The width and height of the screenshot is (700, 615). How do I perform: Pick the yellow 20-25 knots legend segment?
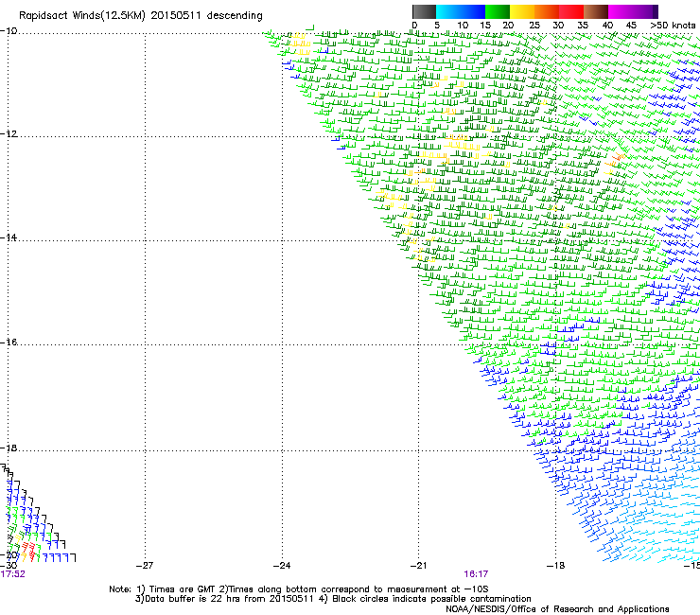point(522,11)
